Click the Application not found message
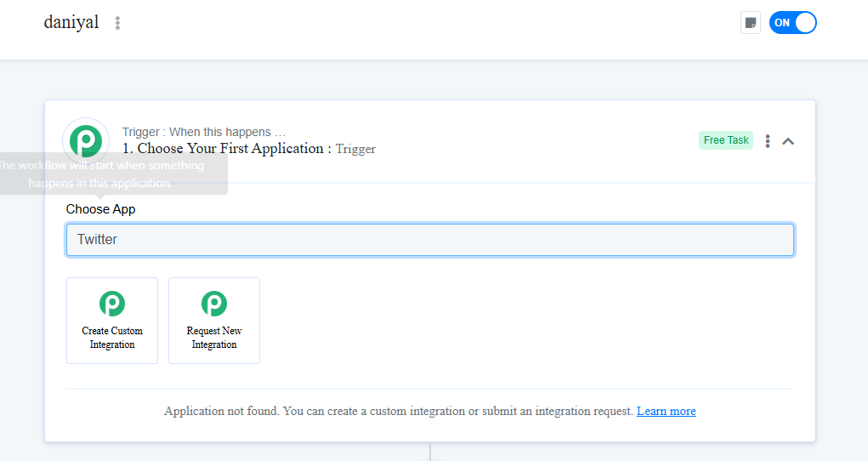 tap(398, 412)
